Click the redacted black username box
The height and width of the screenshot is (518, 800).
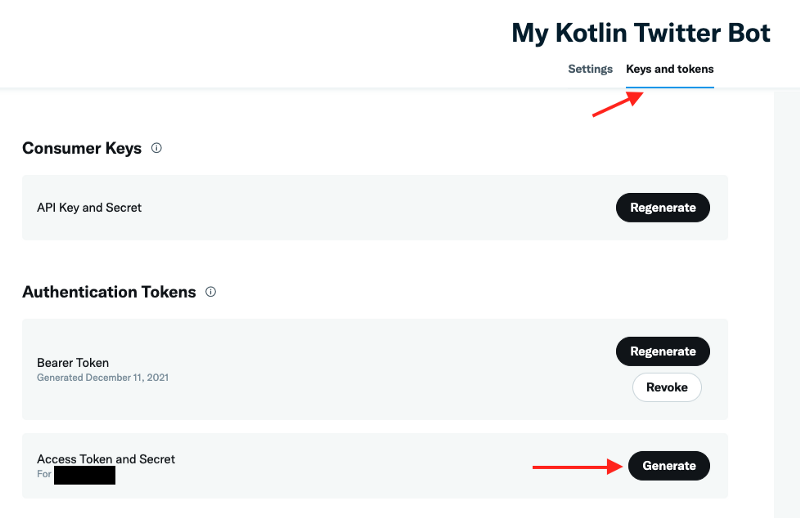85,475
